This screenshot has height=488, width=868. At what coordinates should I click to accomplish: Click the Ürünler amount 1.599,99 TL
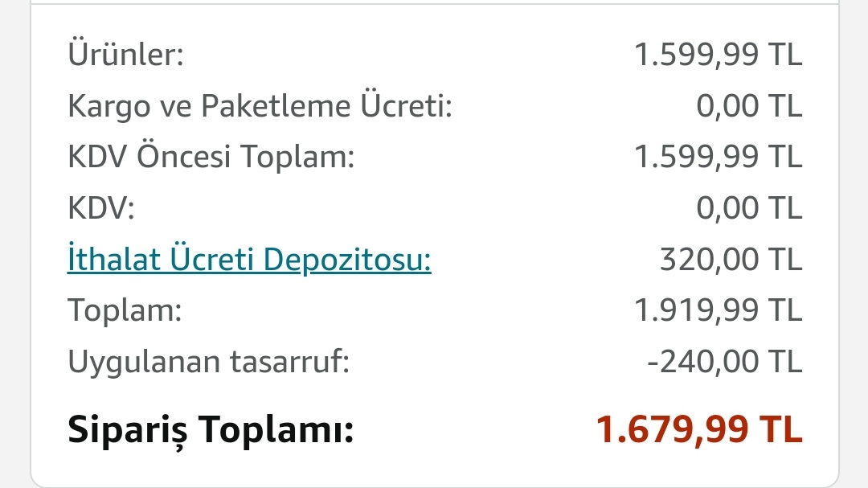click(x=718, y=55)
